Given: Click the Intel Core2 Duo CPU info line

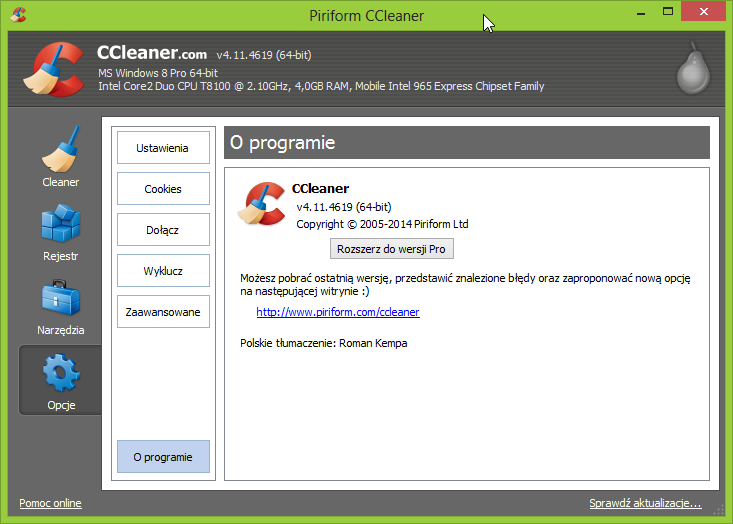Looking at the screenshot, I should (x=321, y=86).
